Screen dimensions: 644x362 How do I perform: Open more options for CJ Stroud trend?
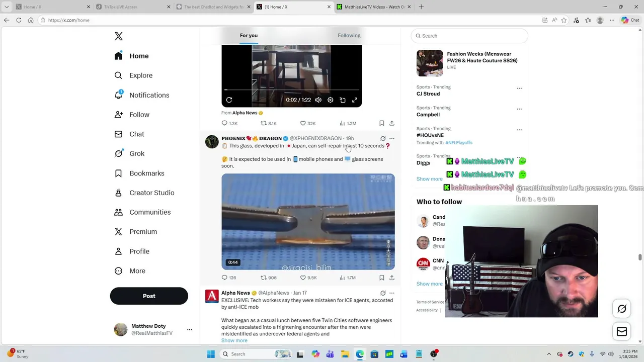tap(519, 88)
